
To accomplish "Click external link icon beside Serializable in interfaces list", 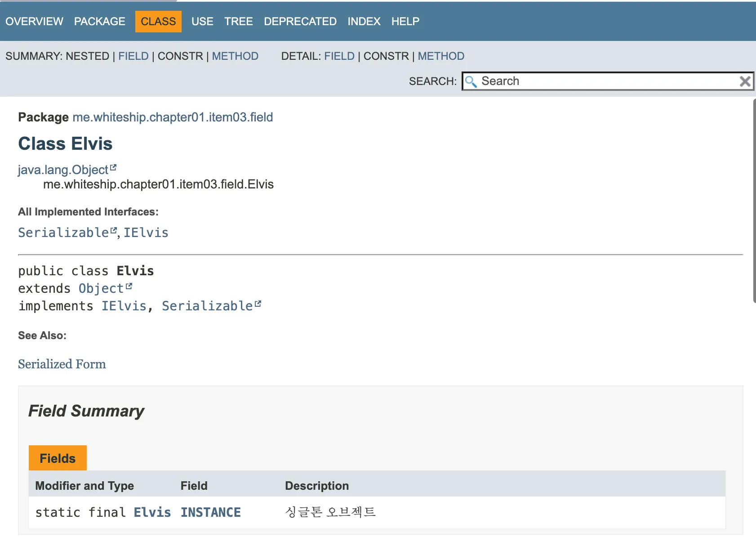I will (114, 230).
